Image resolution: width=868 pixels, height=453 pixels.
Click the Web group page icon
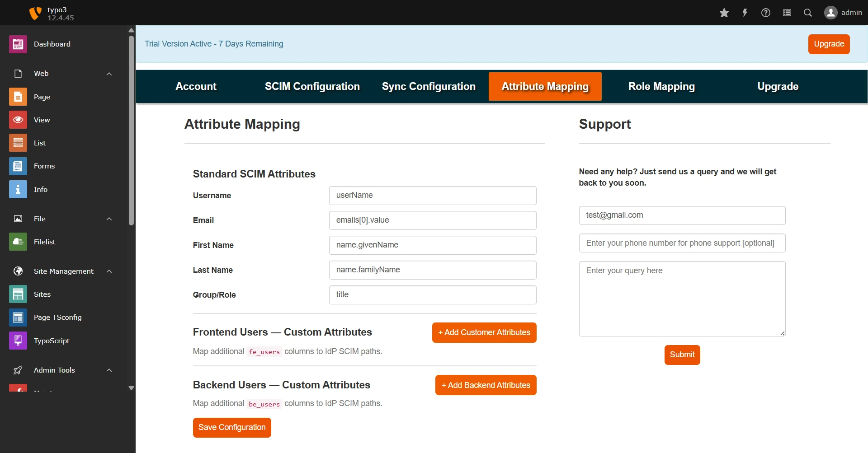click(x=18, y=74)
